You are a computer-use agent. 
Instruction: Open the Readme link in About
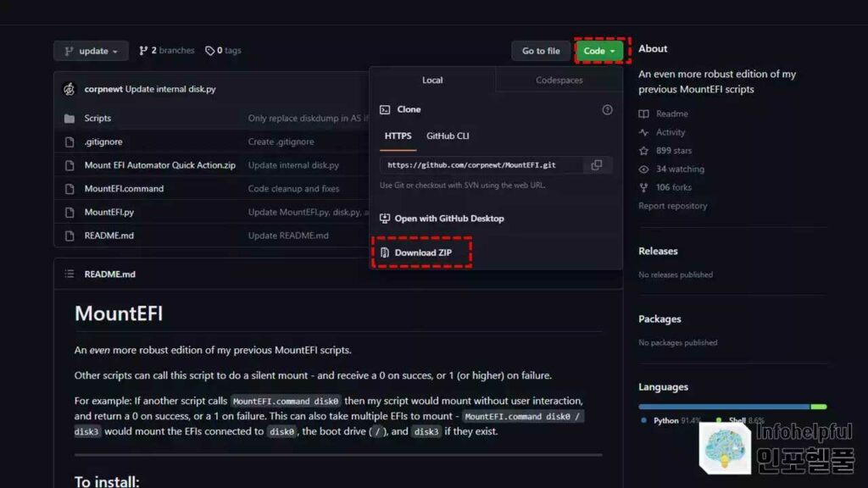[671, 114]
